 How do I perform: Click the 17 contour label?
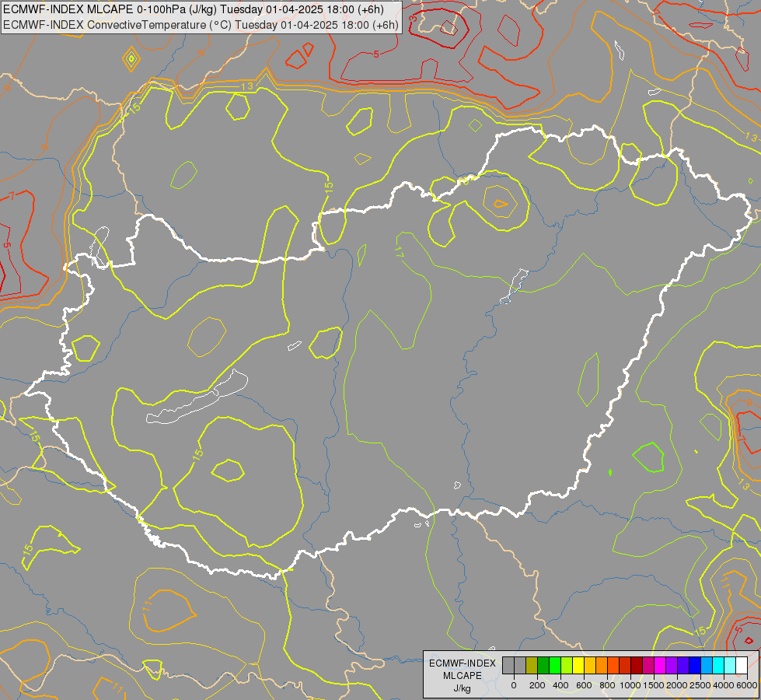pyautogui.click(x=399, y=252)
